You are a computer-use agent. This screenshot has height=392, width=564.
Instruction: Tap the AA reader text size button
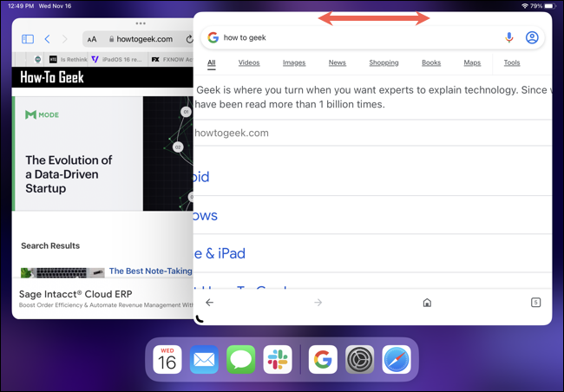pos(92,39)
